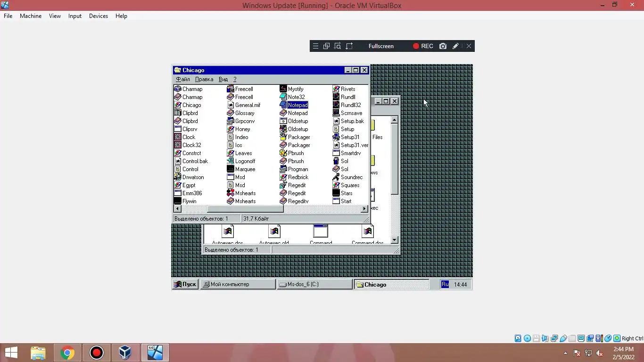
Task: Select the Glossary help file
Action: click(240, 113)
